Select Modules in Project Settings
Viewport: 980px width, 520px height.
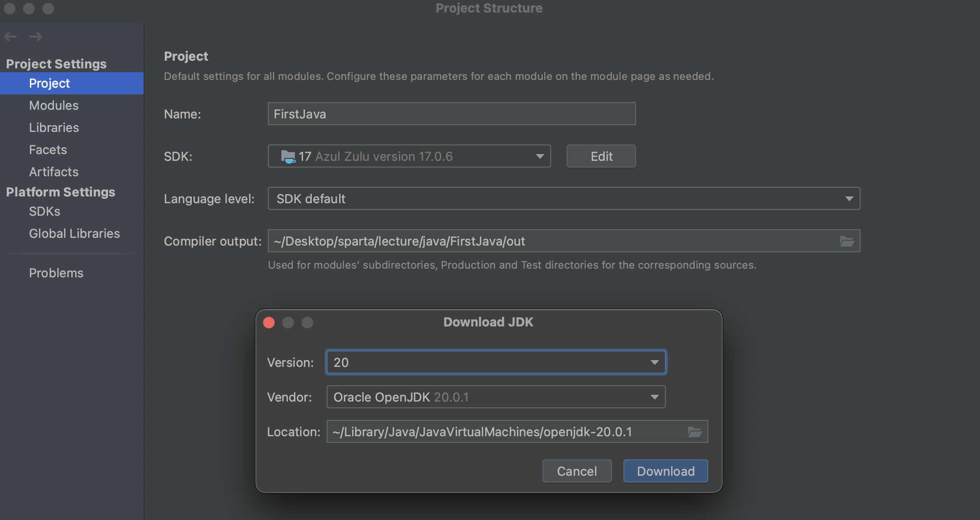pos(53,105)
